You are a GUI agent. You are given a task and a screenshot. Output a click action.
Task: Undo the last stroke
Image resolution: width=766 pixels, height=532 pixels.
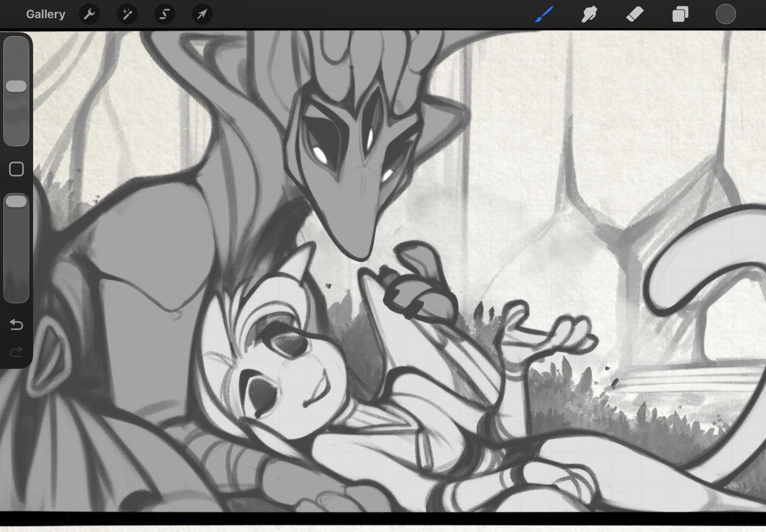(16, 325)
